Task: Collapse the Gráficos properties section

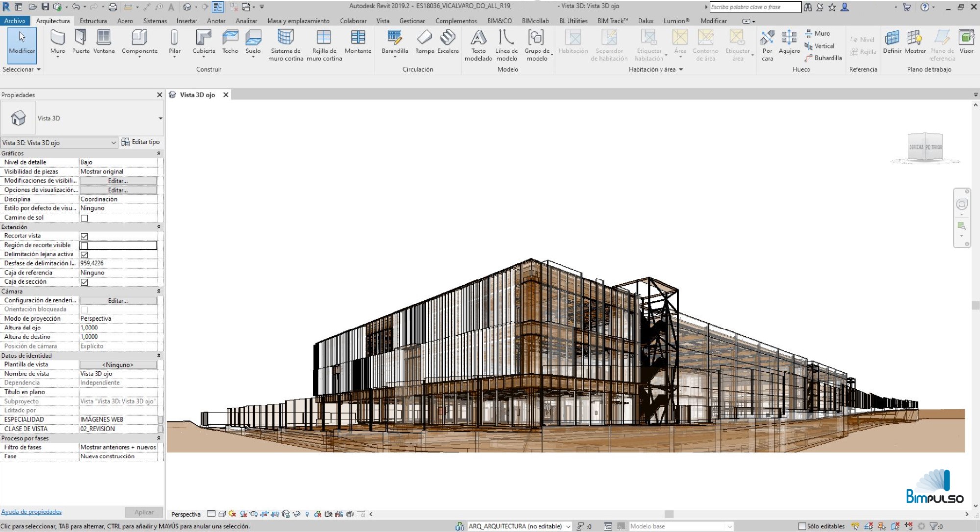Action: [159, 153]
